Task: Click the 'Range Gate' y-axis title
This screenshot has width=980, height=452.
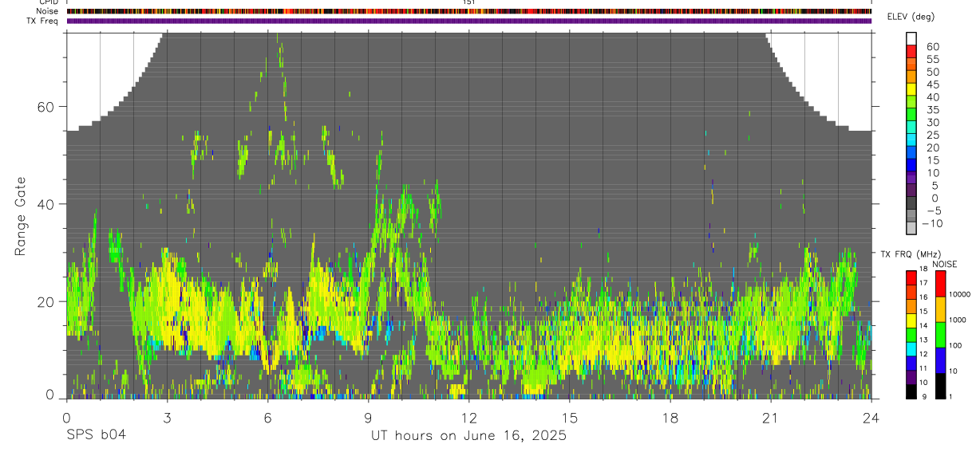Action: click(x=21, y=216)
